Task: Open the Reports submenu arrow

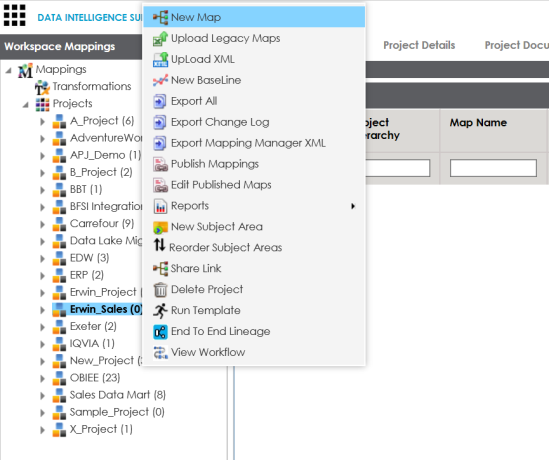Action: (353, 206)
